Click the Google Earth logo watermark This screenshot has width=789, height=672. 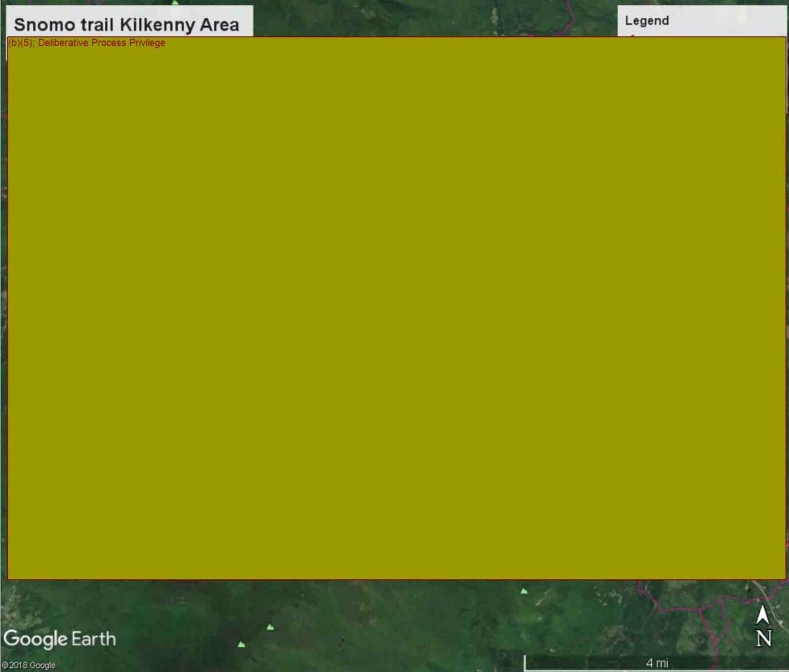pos(59,639)
